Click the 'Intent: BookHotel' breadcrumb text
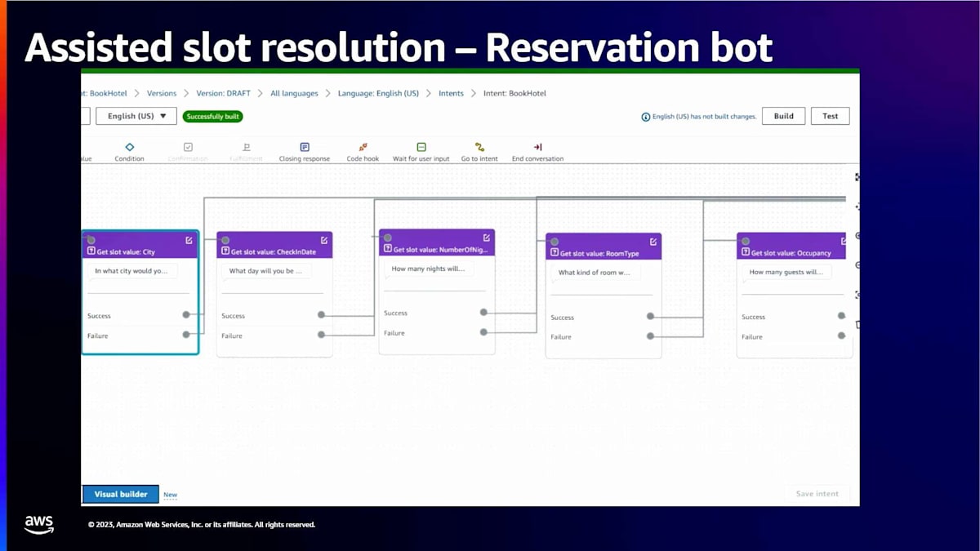The width and height of the screenshot is (980, 551). [x=514, y=93]
